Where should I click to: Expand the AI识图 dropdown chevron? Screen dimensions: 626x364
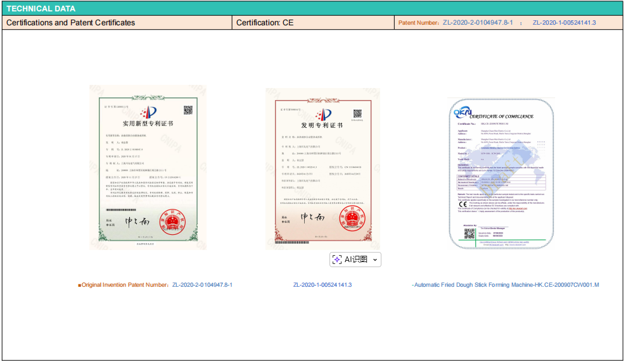click(x=375, y=260)
